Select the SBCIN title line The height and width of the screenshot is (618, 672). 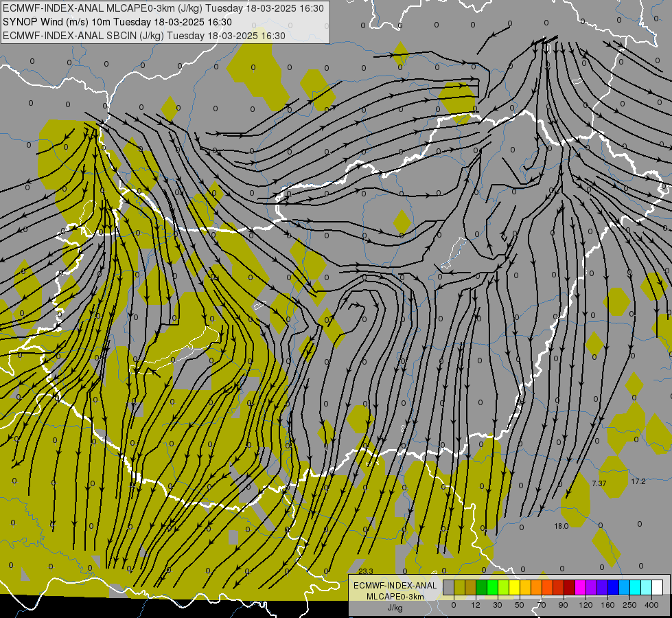[144, 36]
